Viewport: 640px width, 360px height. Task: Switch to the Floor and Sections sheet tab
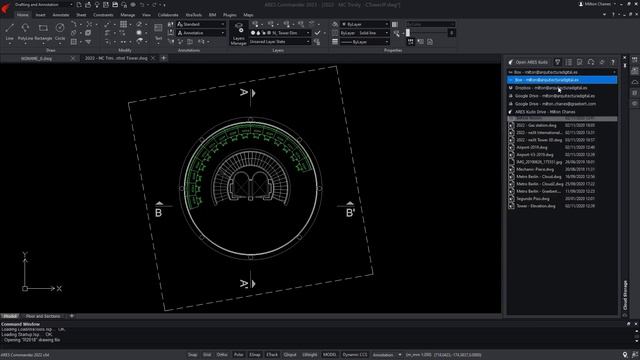pyautogui.click(x=43, y=316)
